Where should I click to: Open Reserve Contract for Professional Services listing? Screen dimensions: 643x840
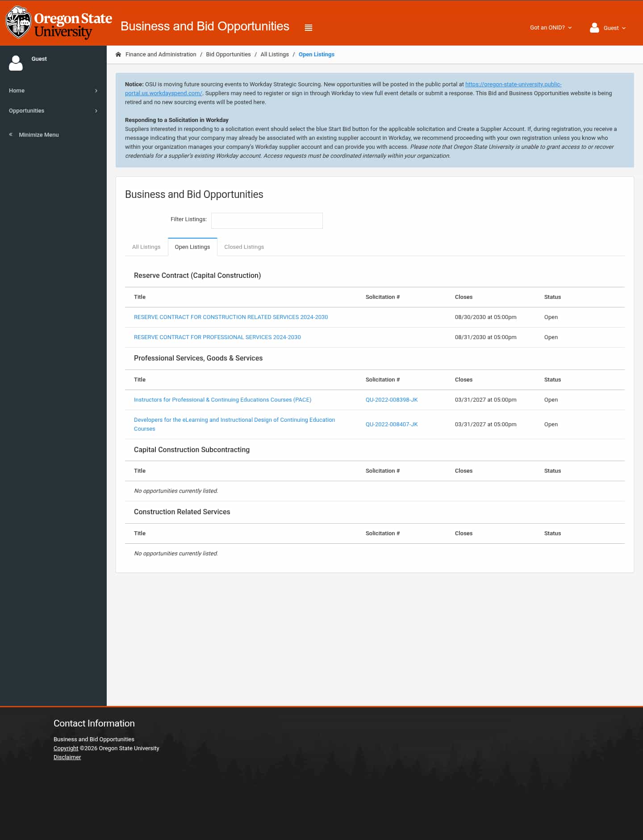pyautogui.click(x=217, y=337)
